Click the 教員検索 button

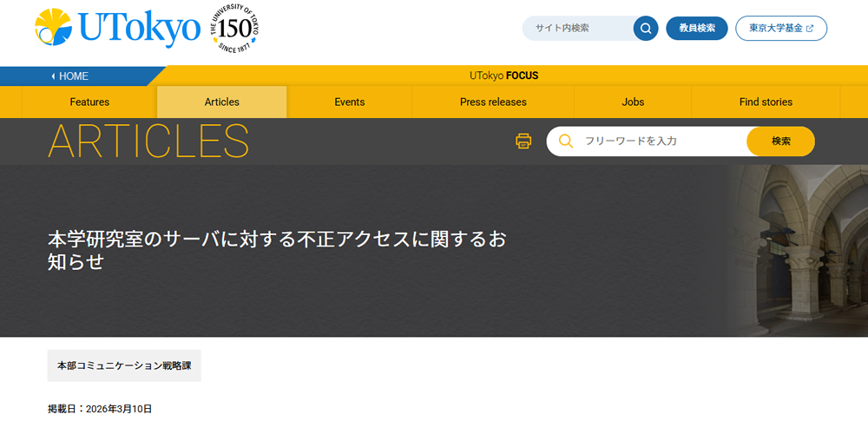696,28
